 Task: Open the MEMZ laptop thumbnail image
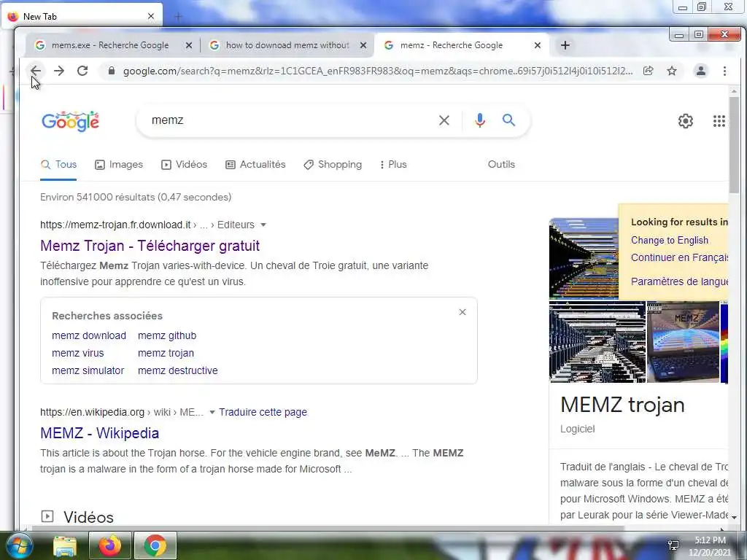[x=683, y=342]
